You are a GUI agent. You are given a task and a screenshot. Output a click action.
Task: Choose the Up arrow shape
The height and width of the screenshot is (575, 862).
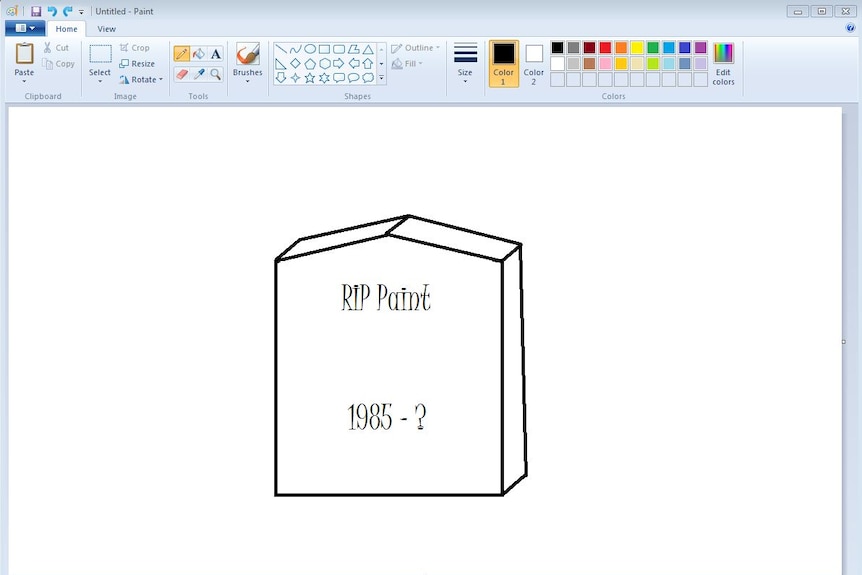pyautogui.click(x=368, y=64)
